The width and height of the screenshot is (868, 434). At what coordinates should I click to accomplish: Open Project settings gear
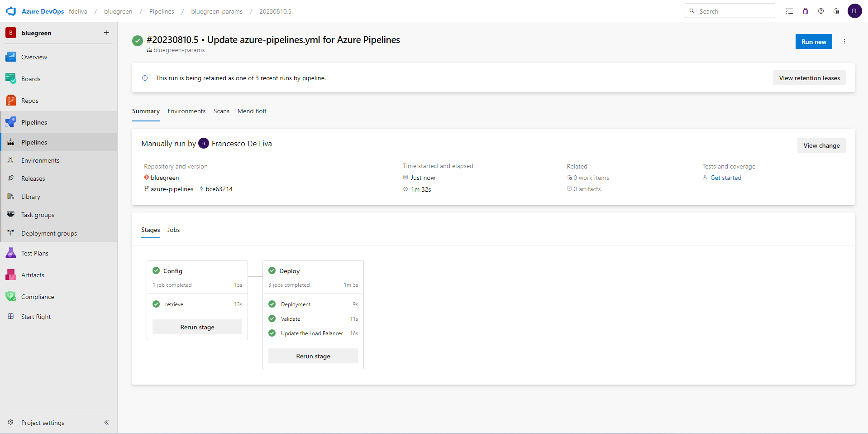(x=11, y=423)
